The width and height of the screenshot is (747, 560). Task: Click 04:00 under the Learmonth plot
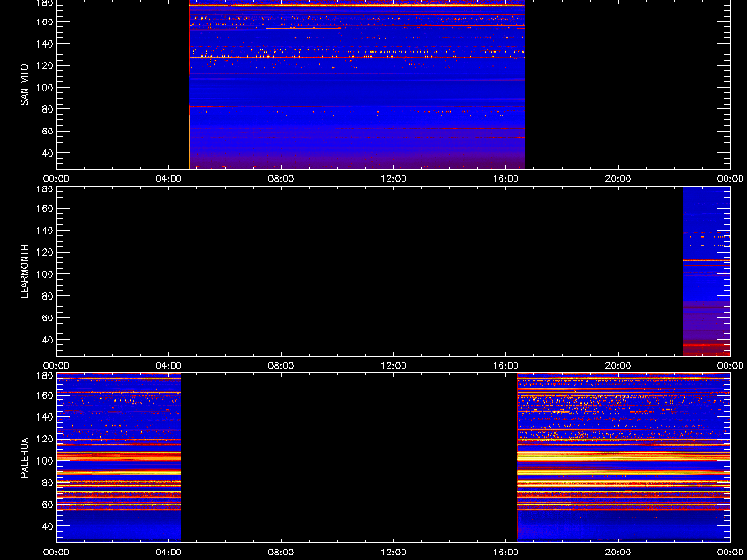[169, 366]
